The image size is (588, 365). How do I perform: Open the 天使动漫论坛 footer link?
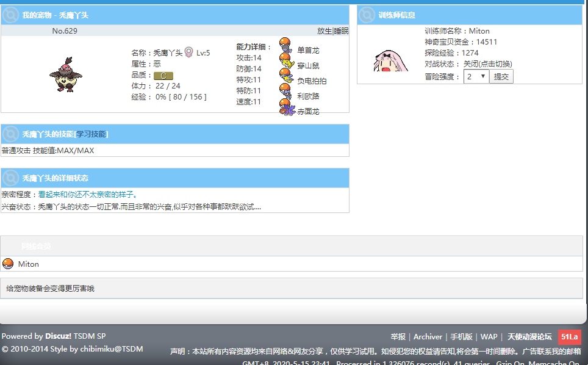[x=529, y=336]
